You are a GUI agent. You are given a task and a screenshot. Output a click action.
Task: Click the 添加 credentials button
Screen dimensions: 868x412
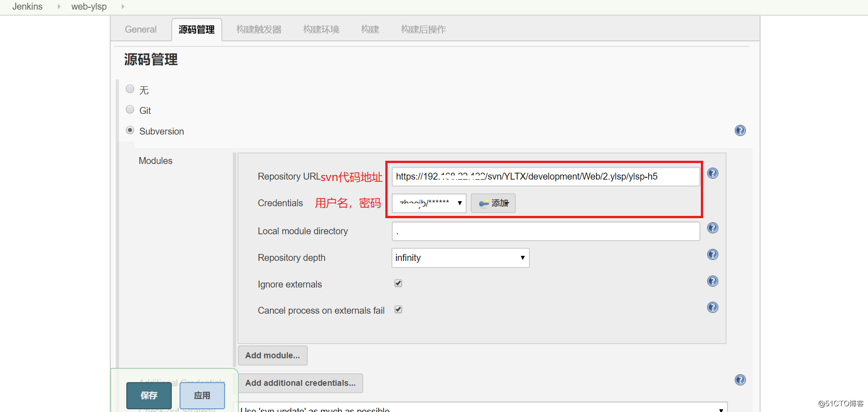pyautogui.click(x=493, y=203)
